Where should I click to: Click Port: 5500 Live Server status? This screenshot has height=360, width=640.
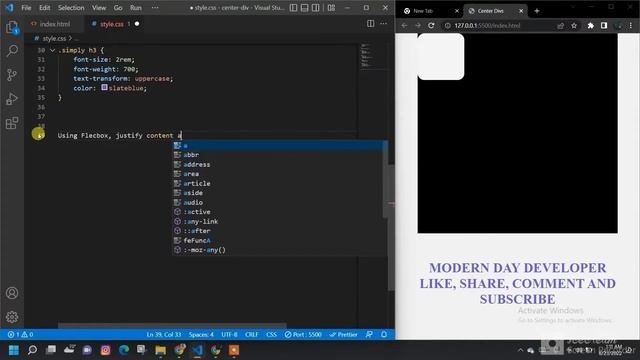point(303,334)
